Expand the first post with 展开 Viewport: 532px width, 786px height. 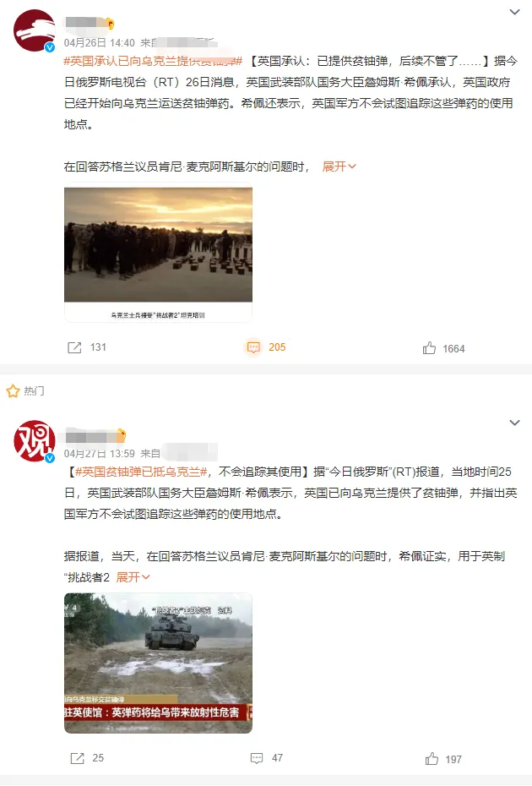click(339, 166)
